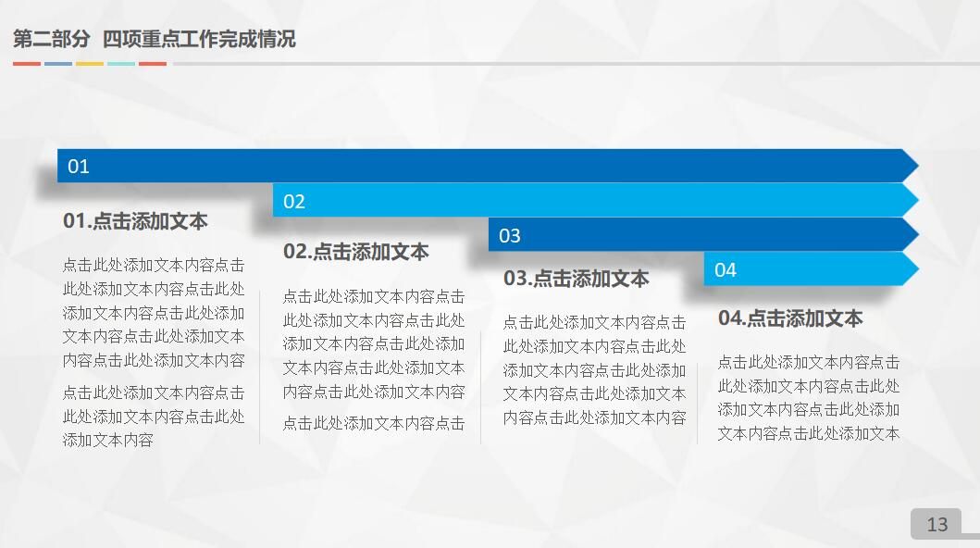Select the slide title 第二部分 四项重点工作完成情况
Screen dimensions: 980x548
[x=155, y=39]
